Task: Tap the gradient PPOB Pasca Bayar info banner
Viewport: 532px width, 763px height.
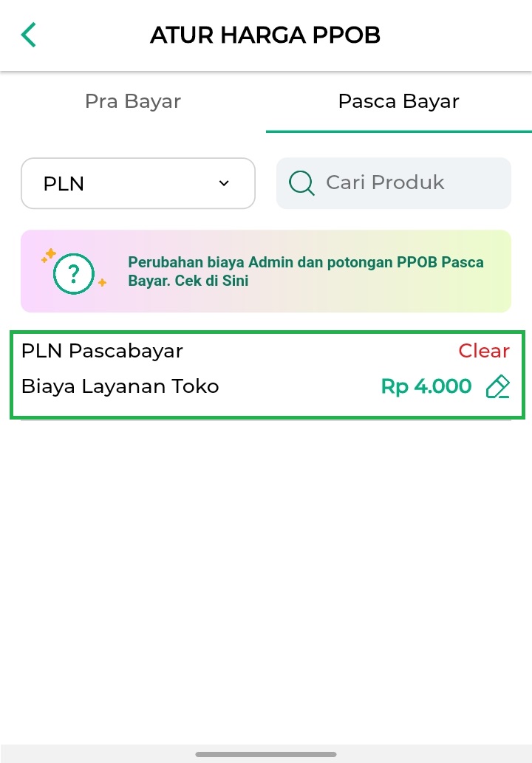Action: coord(266,271)
